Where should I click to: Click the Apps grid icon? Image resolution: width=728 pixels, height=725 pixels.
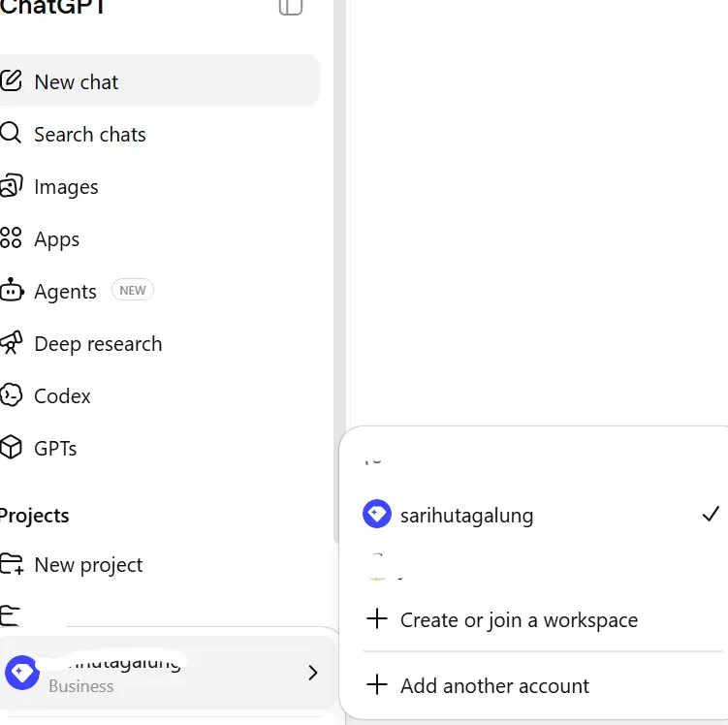click(11, 238)
